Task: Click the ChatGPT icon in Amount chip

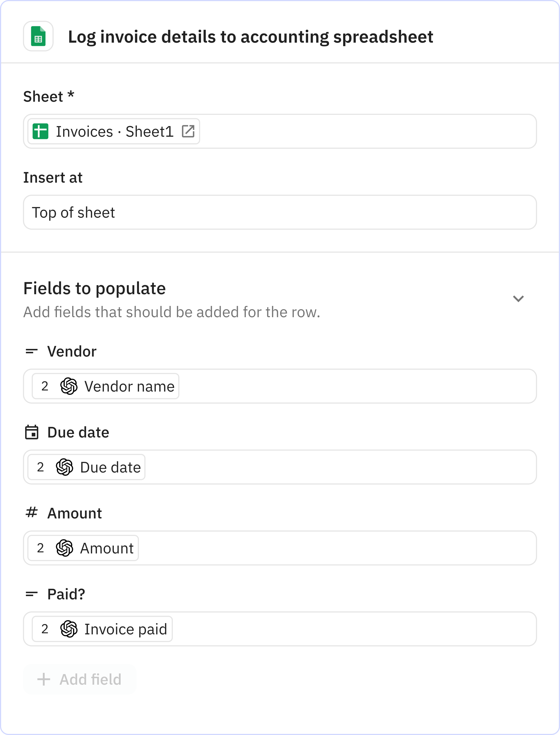Action: pyautogui.click(x=64, y=548)
